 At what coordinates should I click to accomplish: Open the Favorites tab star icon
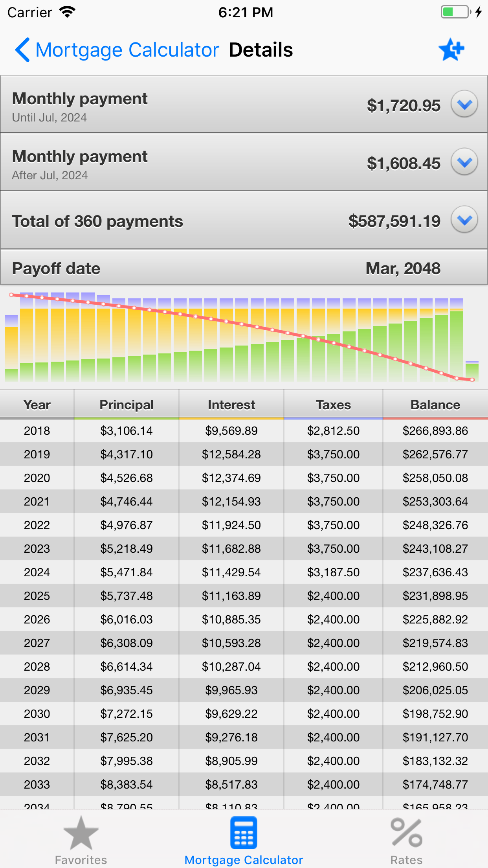[x=81, y=833]
